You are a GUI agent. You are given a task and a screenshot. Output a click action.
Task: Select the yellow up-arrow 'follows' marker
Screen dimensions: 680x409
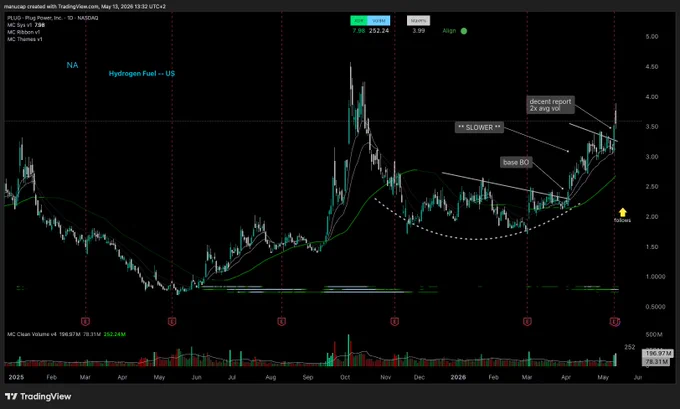[622, 215]
